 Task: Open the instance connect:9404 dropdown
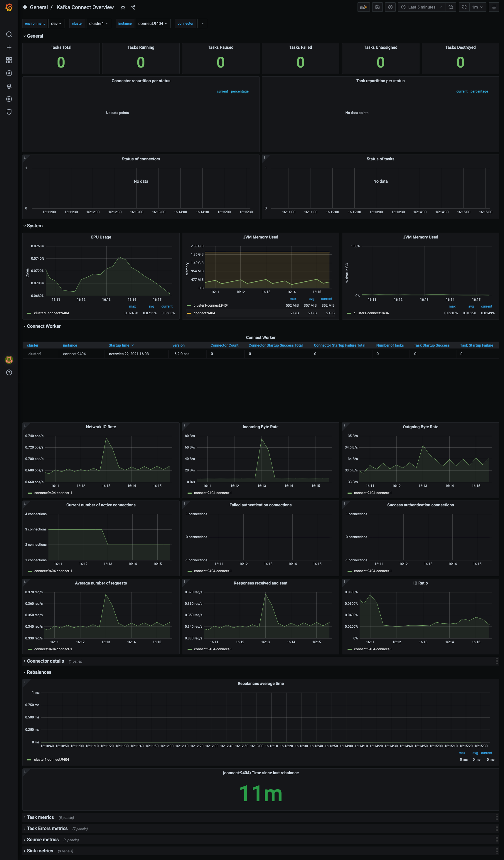click(x=153, y=23)
